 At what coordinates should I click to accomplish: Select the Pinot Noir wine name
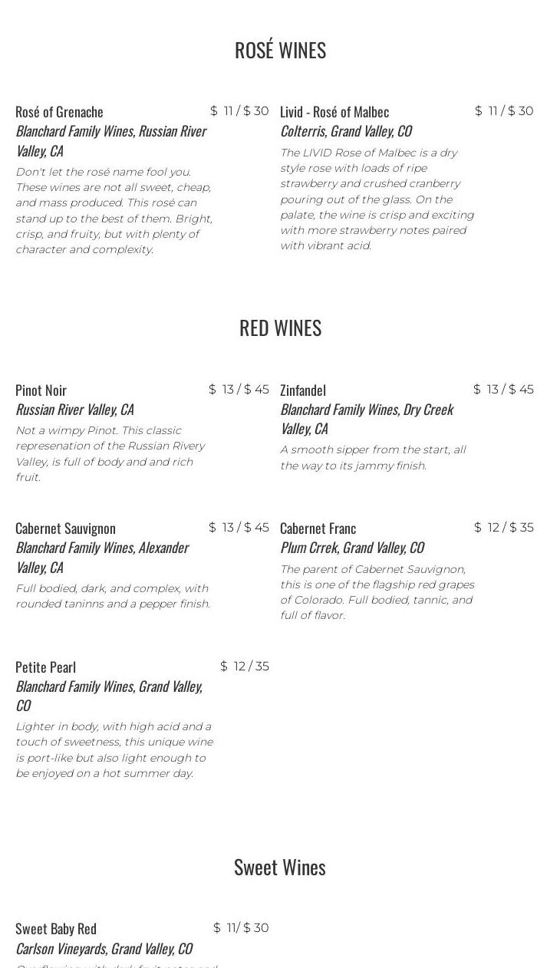coord(41,390)
